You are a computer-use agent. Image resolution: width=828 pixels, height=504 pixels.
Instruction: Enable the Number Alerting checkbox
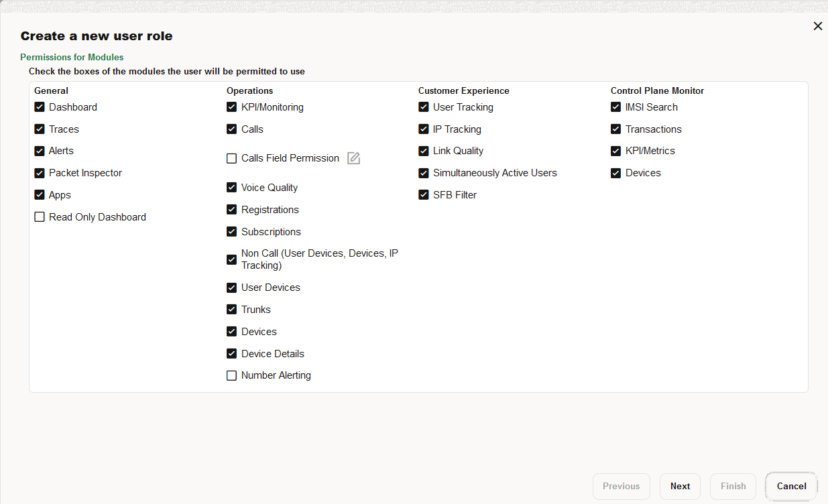click(x=231, y=375)
